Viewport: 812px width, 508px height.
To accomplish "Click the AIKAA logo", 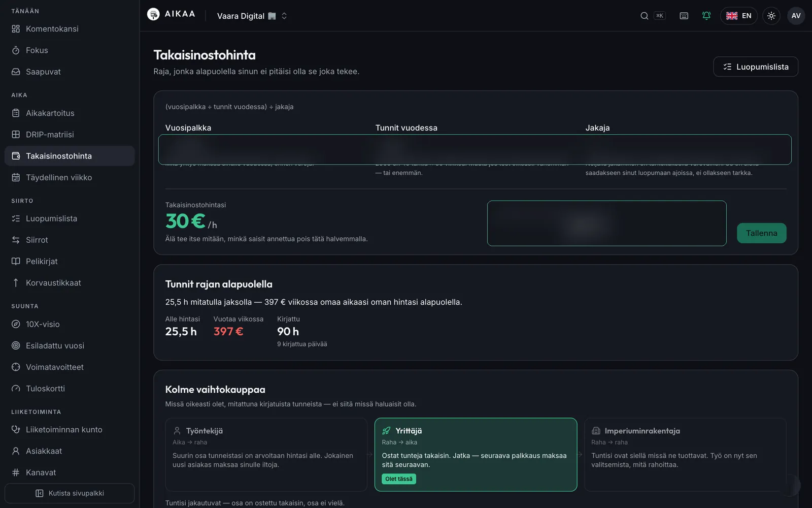I will [x=171, y=14].
